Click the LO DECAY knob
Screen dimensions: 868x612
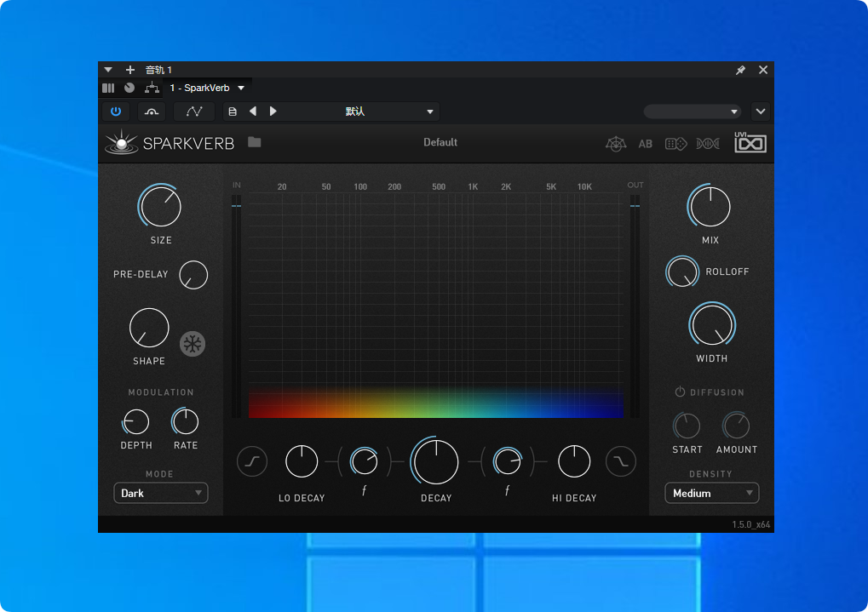(x=302, y=461)
